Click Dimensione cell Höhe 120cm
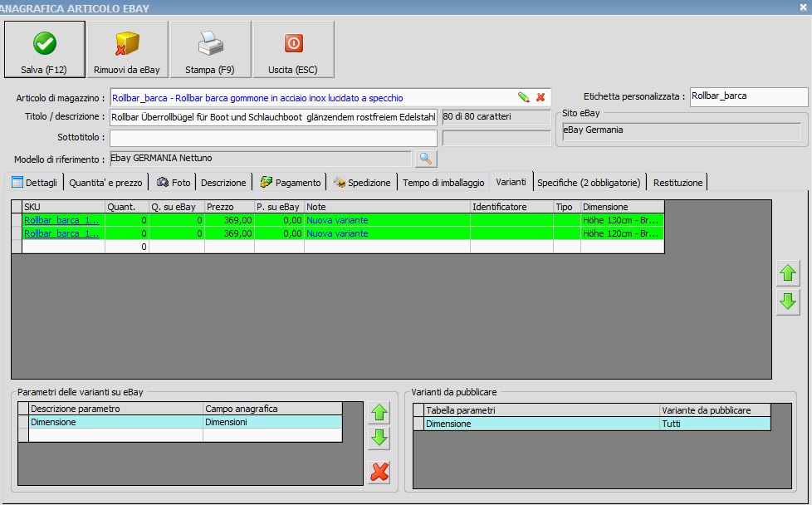 pos(622,233)
